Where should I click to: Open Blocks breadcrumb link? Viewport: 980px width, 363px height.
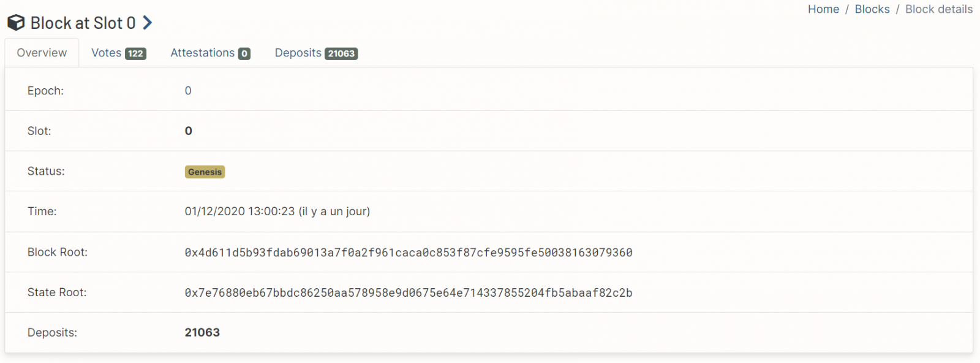click(872, 9)
